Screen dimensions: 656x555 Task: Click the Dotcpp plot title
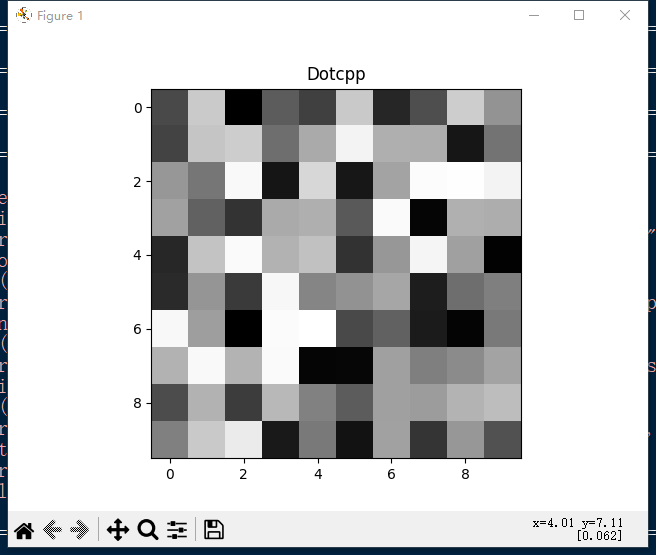click(x=336, y=74)
